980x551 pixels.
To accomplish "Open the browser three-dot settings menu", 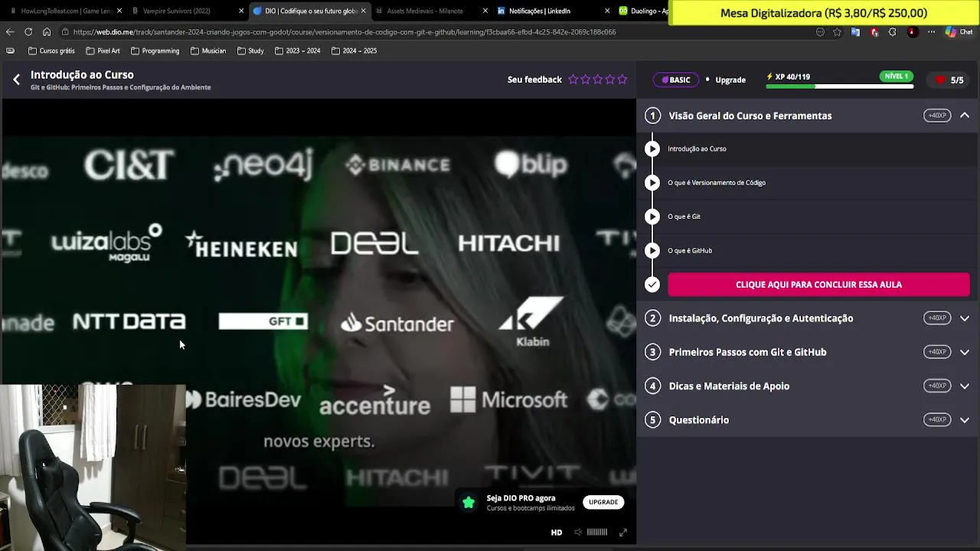I will [931, 32].
